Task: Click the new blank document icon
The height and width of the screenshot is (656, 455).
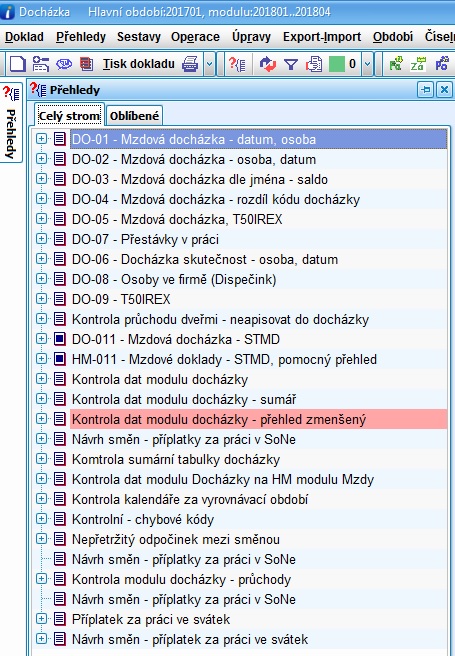Action: 18,64
